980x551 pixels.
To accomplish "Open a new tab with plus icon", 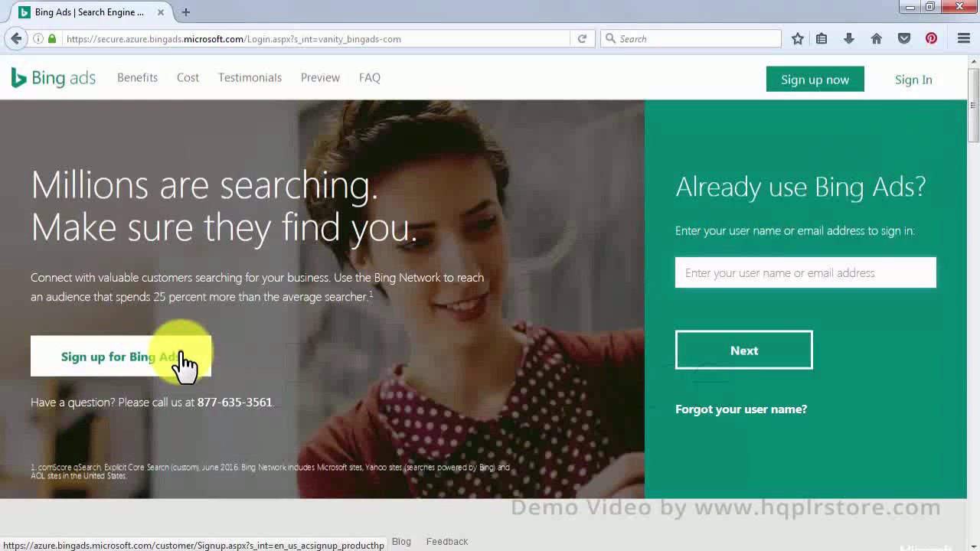I will pos(186,12).
